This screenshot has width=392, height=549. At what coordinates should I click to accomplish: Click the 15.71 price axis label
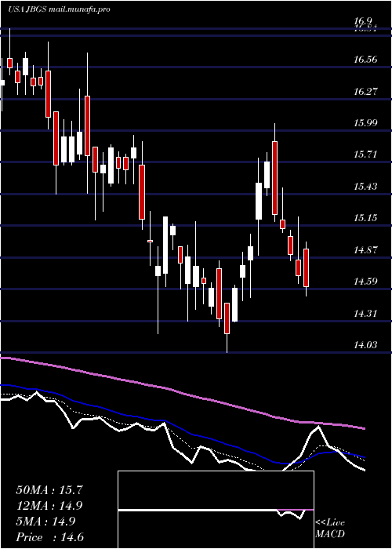coord(365,155)
